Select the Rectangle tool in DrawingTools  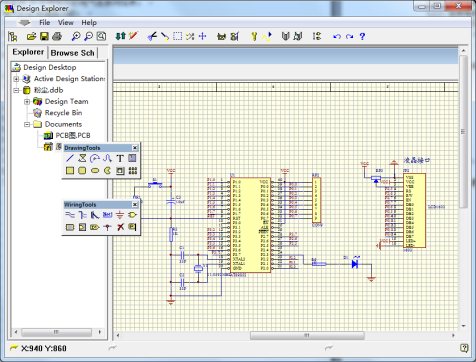70,171
